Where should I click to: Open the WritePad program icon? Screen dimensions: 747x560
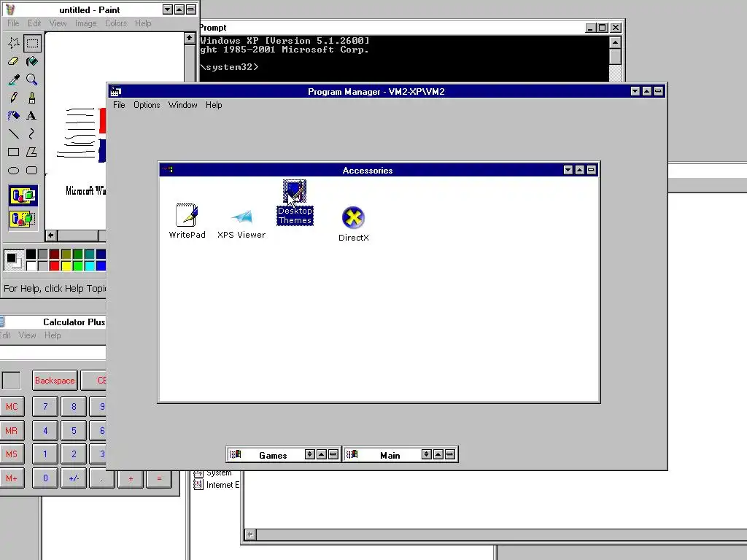click(x=187, y=221)
